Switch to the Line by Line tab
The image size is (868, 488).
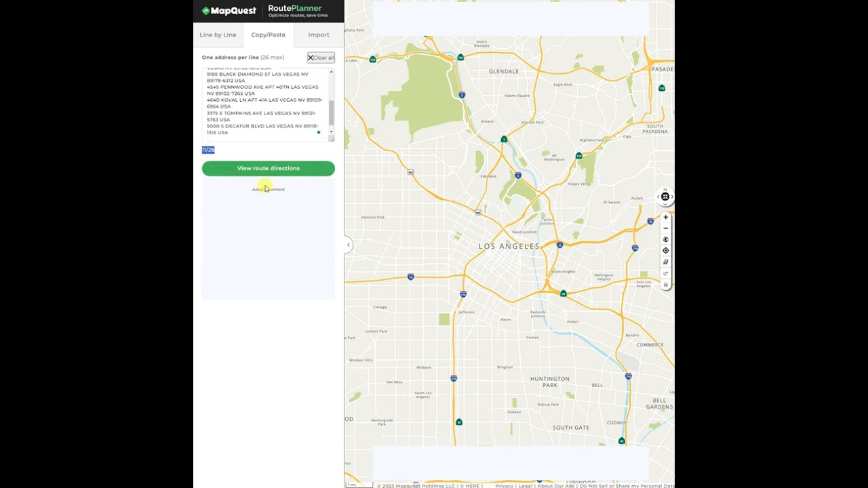(218, 35)
